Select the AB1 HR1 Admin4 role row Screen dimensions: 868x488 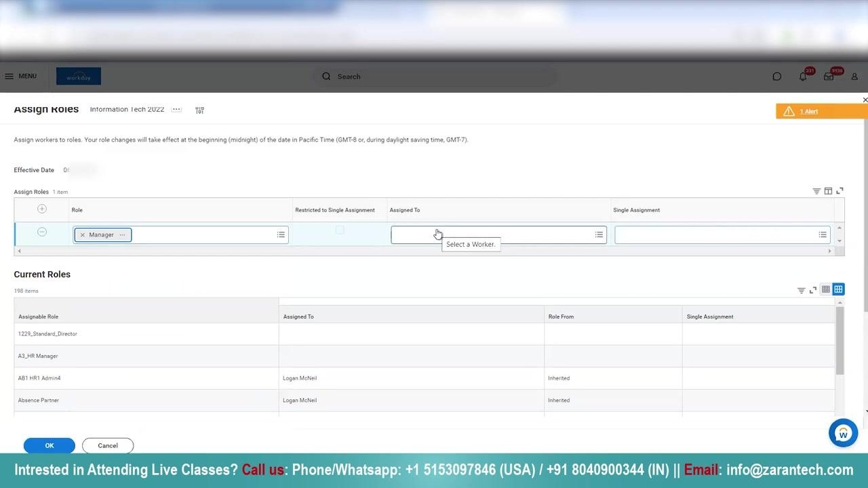(425, 378)
